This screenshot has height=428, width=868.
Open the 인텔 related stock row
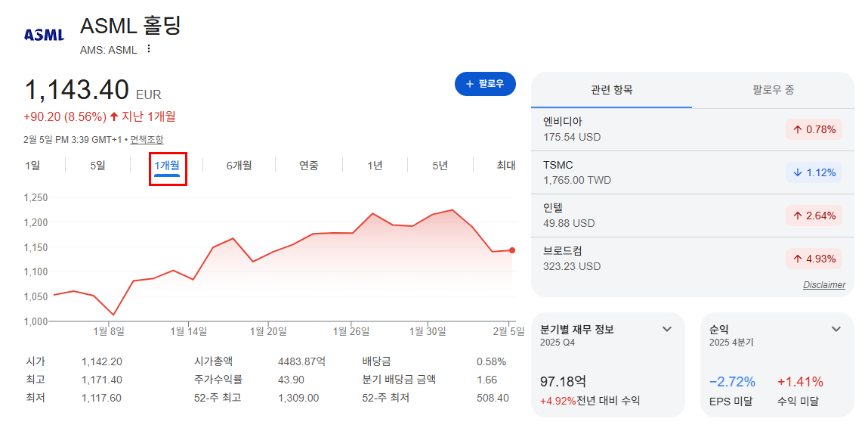pos(693,216)
